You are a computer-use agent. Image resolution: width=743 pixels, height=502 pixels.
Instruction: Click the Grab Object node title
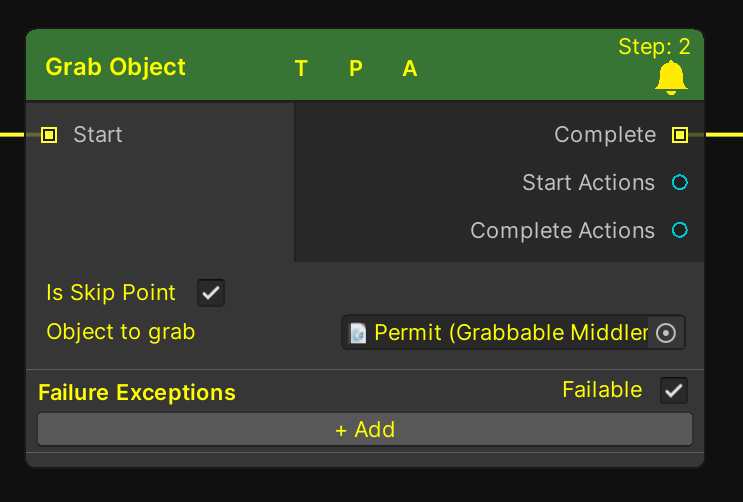pyautogui.click(x=116, y=68)
